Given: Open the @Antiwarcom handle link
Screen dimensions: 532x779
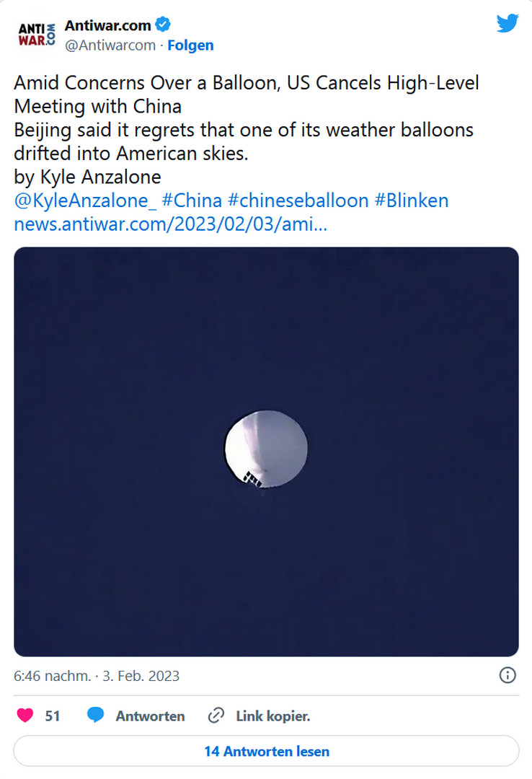Looking at the screenshot, I should tap(110, 45).
